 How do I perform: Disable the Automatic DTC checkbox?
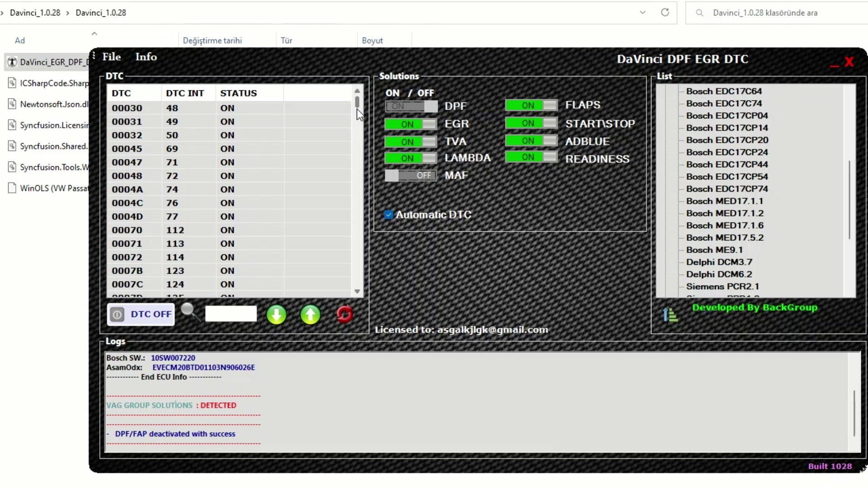click(x=389, y=215)
